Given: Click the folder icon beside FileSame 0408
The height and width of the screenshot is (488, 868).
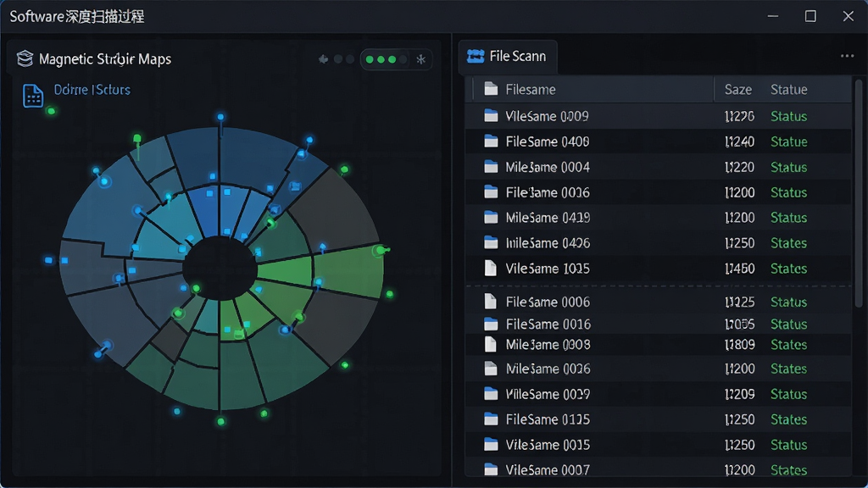Looking at the screenshot, I should 491,141.
